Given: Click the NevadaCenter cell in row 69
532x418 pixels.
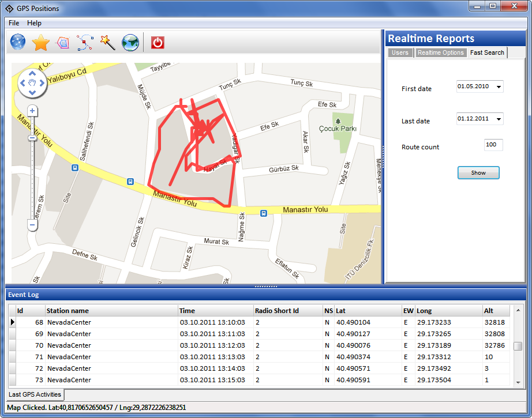Looking at the screenshot, I should 111,334.
